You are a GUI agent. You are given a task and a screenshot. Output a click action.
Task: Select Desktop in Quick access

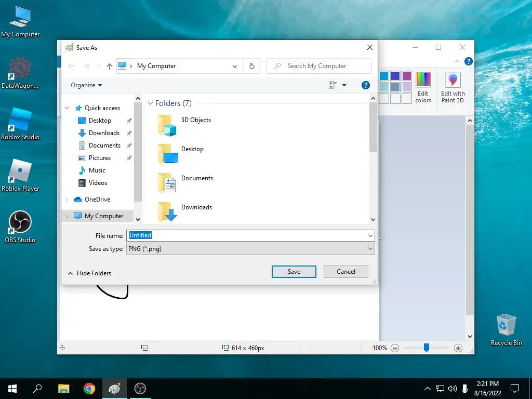click(x=100, y=121)
